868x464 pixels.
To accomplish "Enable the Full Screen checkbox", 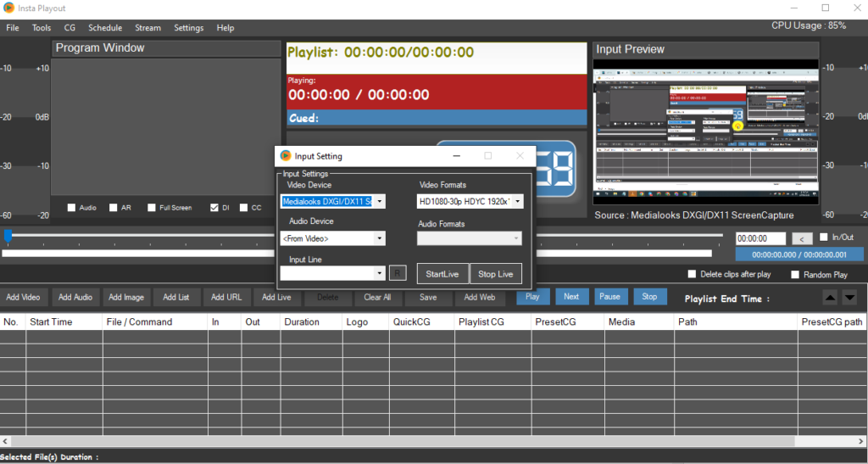I will (152, 208).
